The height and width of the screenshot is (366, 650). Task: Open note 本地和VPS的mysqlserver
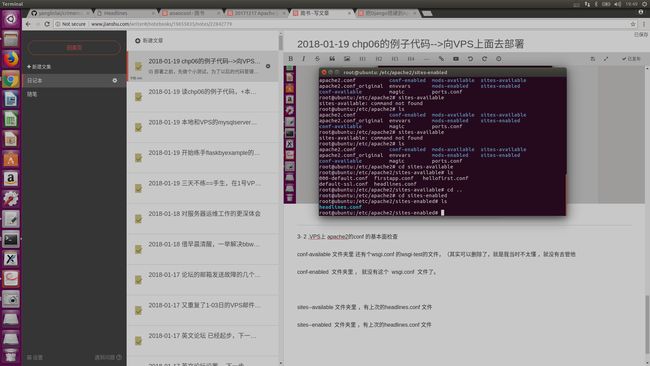point(203,127)
